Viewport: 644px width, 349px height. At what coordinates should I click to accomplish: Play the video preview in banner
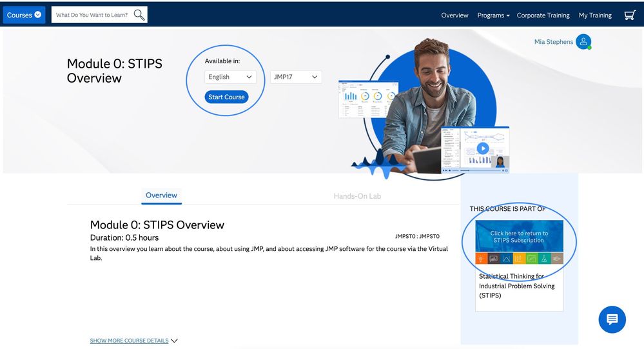point(483,148)
